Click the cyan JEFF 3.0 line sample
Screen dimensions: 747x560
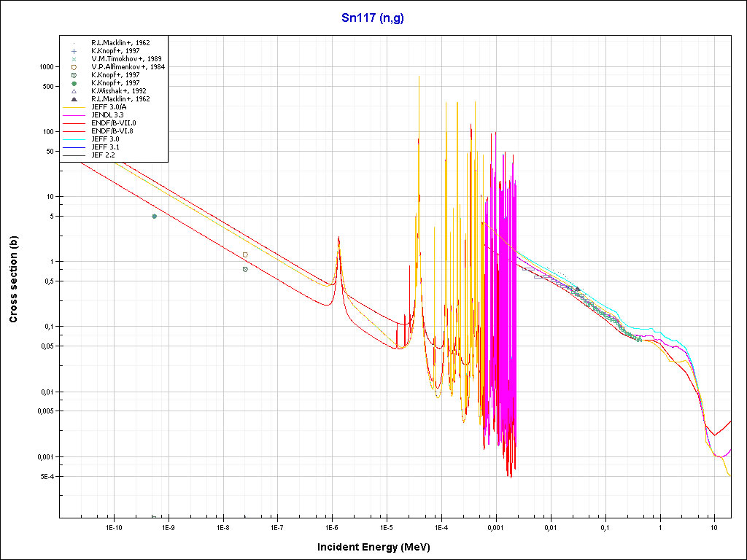pyautogui.click(x=74, y=139)
